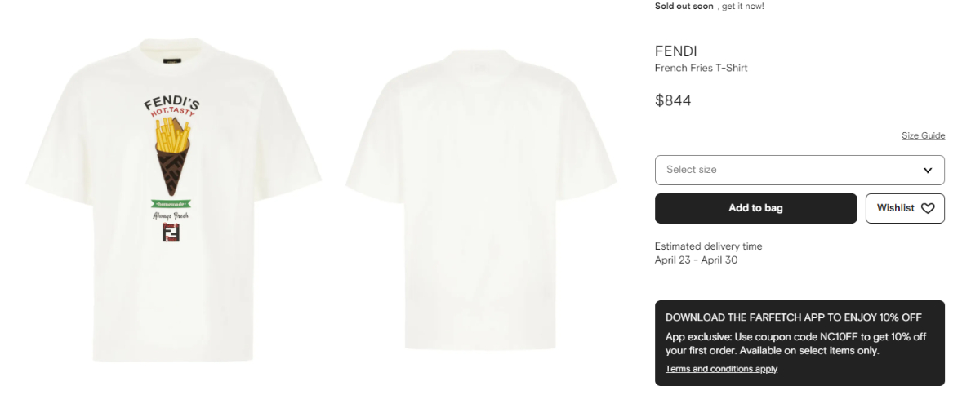
Task: Click the Wishlist button label
Action: click(896, 208)
